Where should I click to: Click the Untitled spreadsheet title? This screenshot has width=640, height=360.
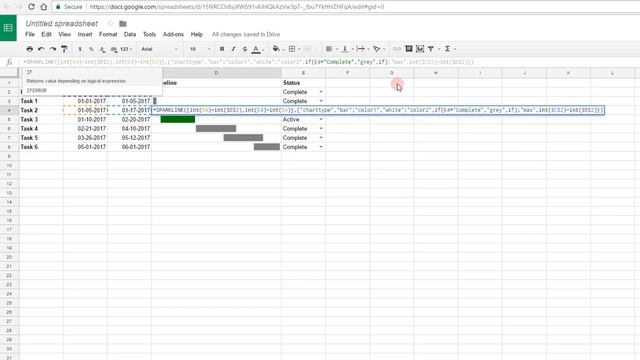coord(62,24)
